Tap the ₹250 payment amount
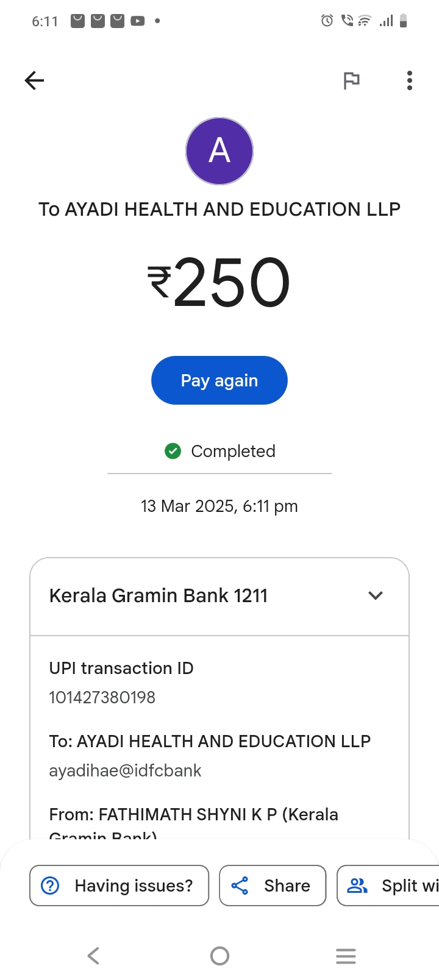Screen dimensions: 439x980 220,282
